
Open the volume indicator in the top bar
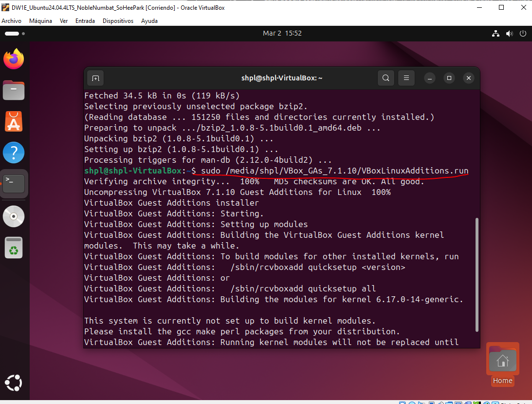click(x=509, y=33)
